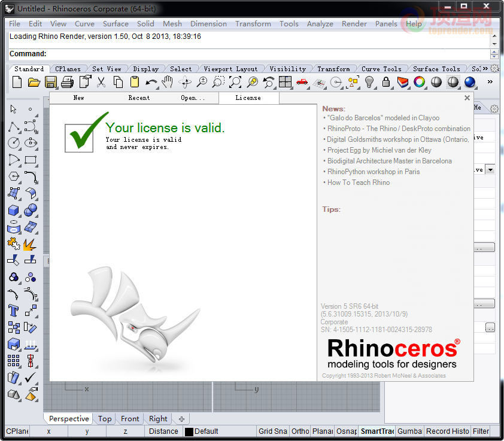Click the Zoom Window icon
Viewport: 504px width, 441px height.
(218, 83)
